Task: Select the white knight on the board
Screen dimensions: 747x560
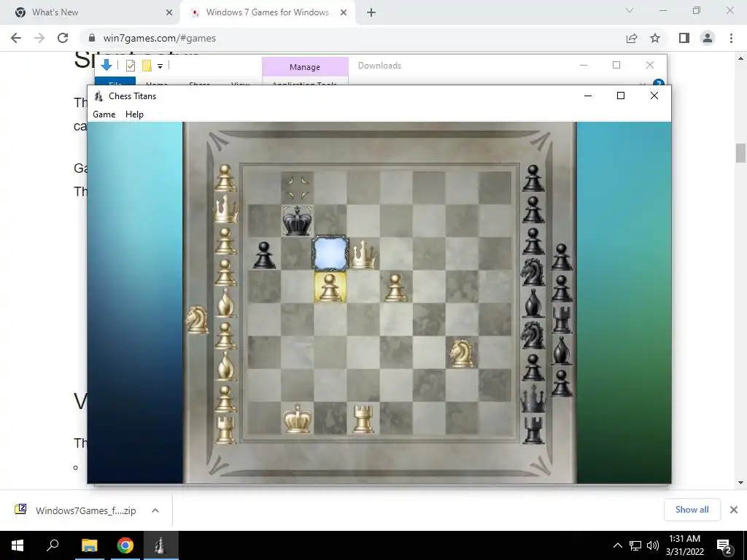Action: (461, 353)
